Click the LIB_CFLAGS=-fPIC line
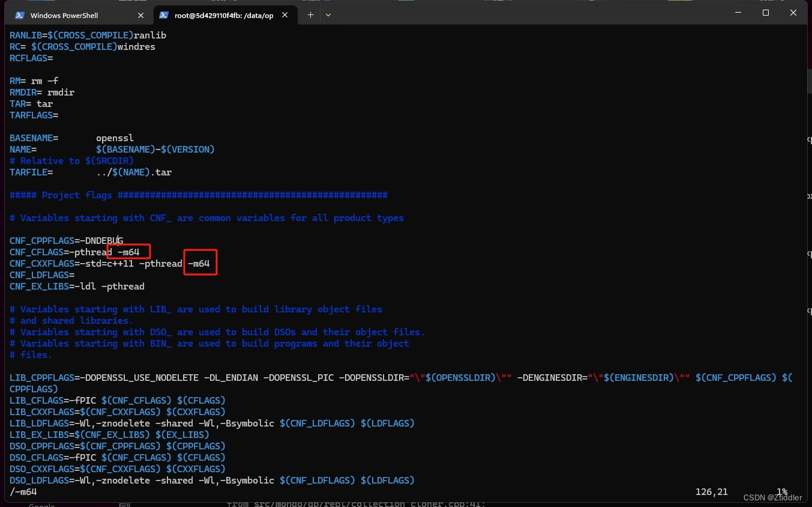This screenshot has height=507, width=812. [118, 401]
